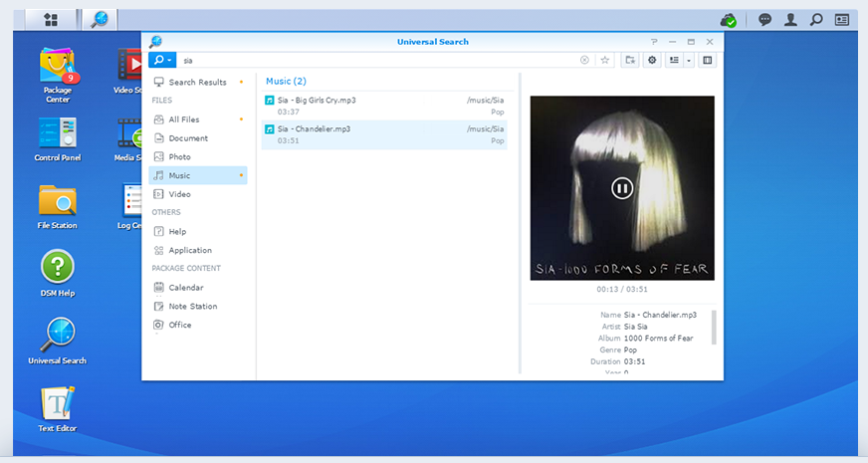This screenshot has height=463, width=868.
Task: Open the user account options icon
Action: tap(790, 20)
